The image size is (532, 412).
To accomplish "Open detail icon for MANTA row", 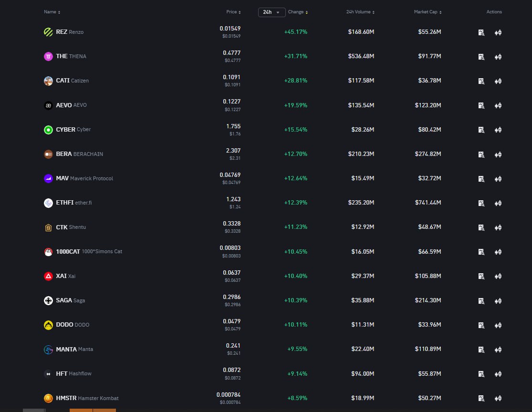I will click(x=481, y=350).
